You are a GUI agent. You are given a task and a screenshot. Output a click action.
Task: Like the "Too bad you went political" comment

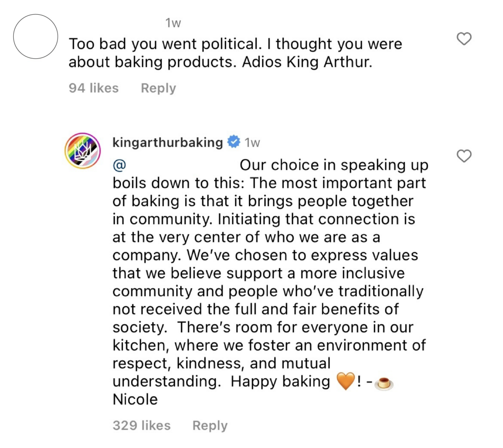(464, 39)
